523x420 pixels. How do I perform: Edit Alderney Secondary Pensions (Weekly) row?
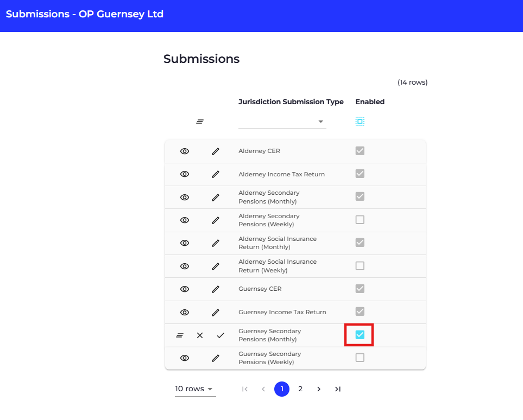point(216,220)
